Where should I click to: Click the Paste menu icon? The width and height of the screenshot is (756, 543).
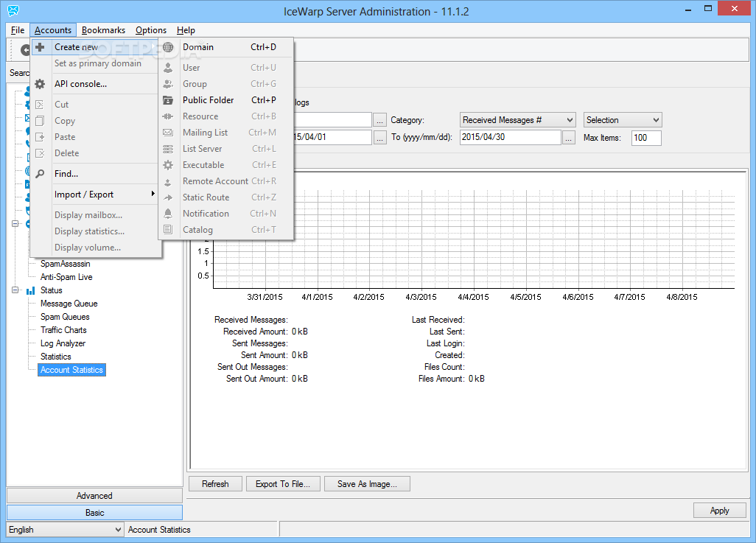click(x=40, y=137)
